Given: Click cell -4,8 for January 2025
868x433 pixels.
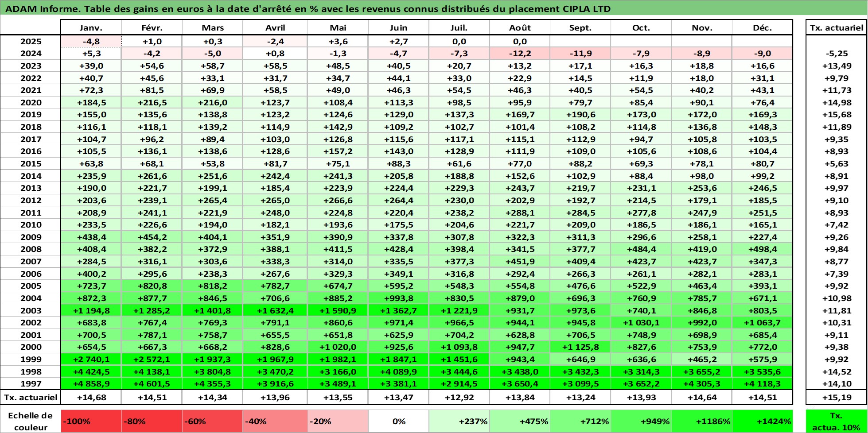Looking at the screenshot, I should (91, 42).
